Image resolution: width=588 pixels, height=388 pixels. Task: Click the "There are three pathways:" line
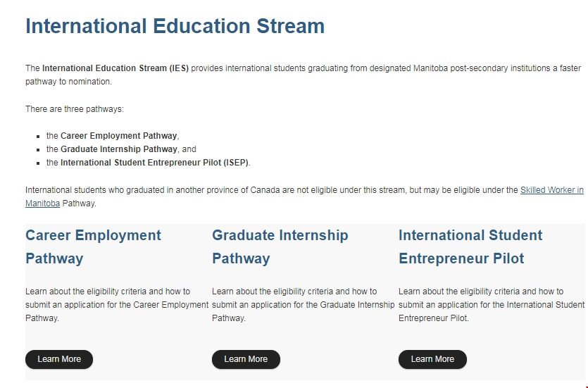[x=75, y=109]
